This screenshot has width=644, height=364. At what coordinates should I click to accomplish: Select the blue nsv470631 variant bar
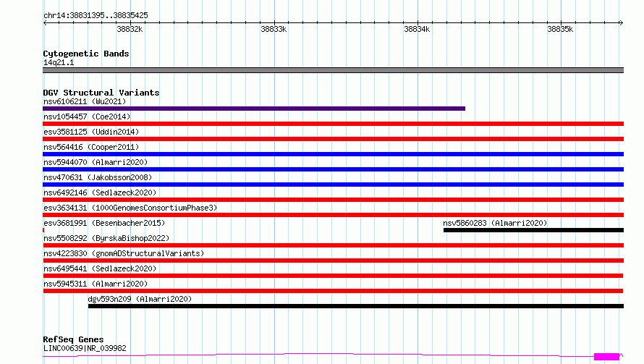point(333,185)
